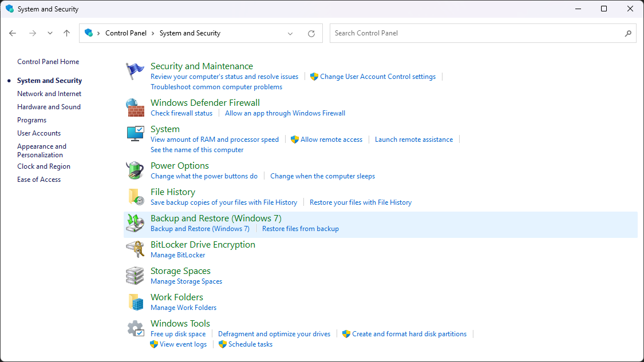The image size is (644, 362).
Task: Open the Windows Defender Firewall brick wall icon
Action: (x=135, y=108)
